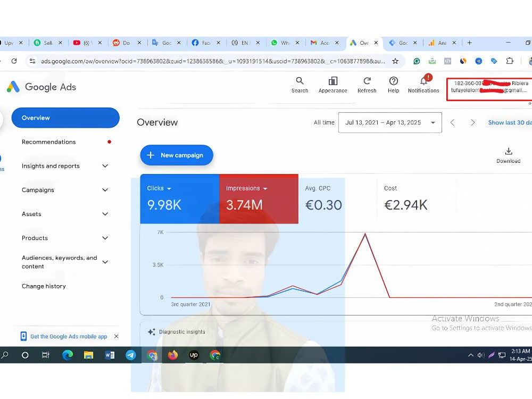This screenshot has width=532, height=399.
Task: Open Upwork app from the taskbar
Action: click(194, 355)
